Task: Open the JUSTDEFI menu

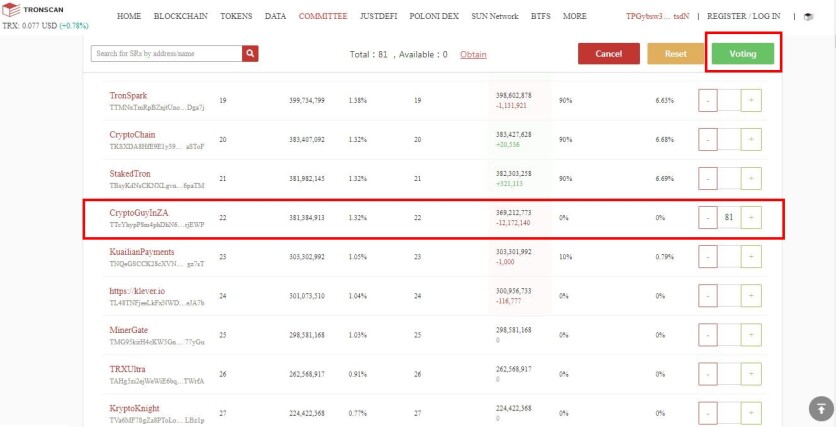Action: click(x=379, y=17)
